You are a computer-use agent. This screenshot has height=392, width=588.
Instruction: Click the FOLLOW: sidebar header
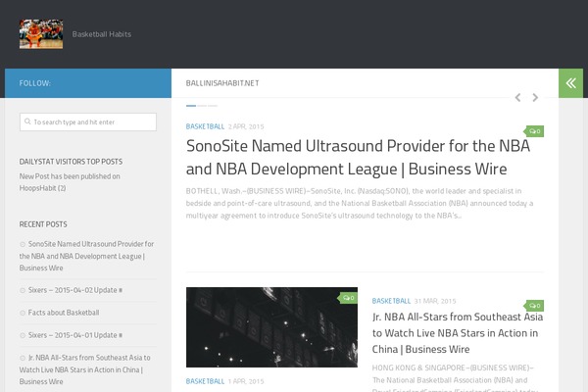point(35,83)
